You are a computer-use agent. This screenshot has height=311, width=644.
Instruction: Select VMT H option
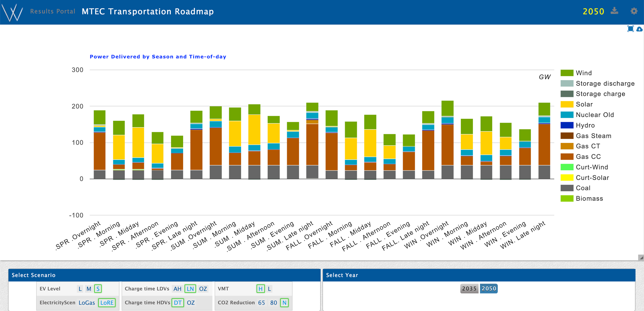point(260,289)
